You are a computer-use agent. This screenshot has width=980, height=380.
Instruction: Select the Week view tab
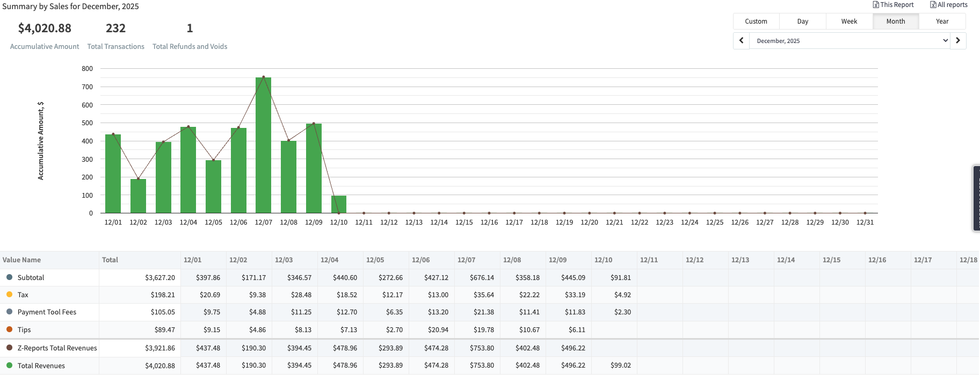pos(849,21)
